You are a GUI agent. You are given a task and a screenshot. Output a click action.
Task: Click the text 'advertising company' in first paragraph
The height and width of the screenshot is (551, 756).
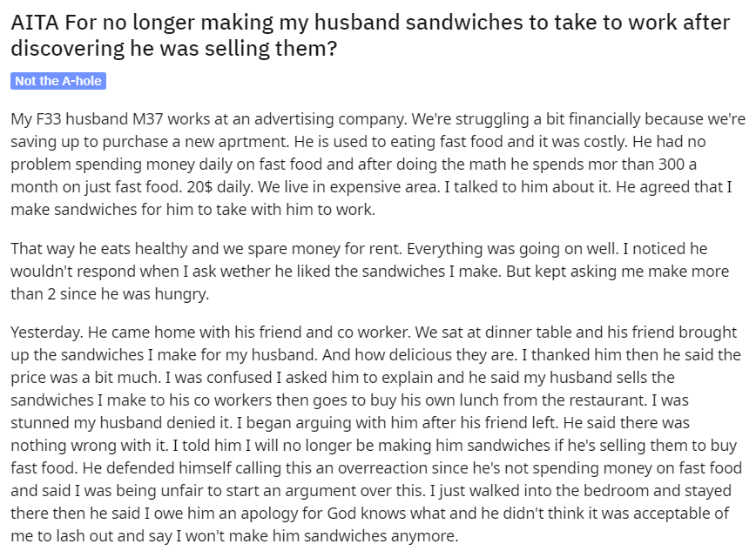point(330,119)
